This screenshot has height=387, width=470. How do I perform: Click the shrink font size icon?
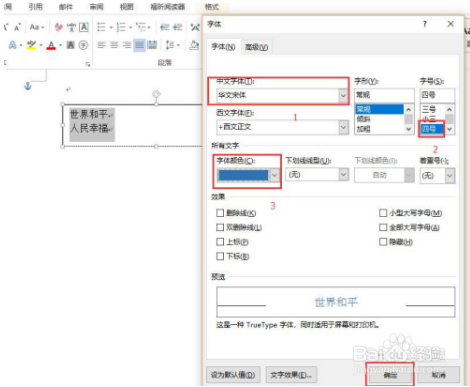[x=18, y=27]
